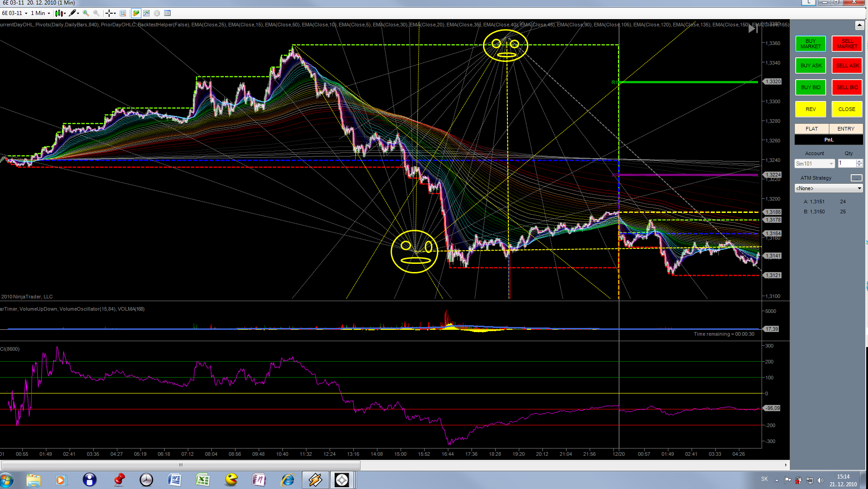Open the Windows Start menu

[7, 480]
